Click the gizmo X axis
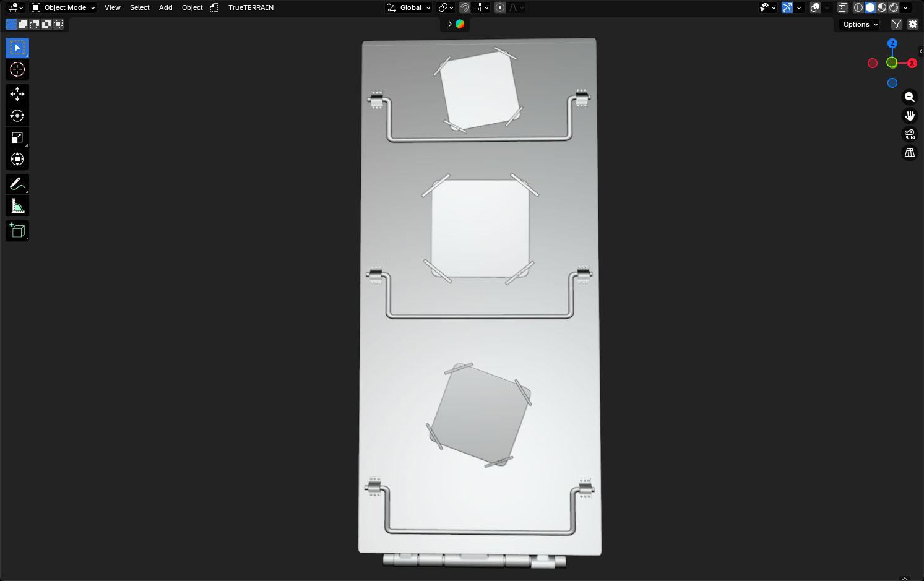The width and height of the screenshot is (924, 581). [x=912, y=63]
